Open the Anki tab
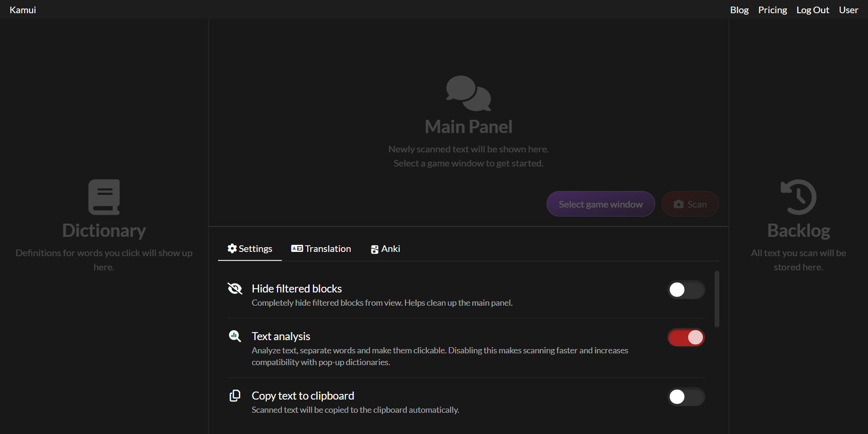The height and width of the screenshot is (434, 868). coord(385,249)
